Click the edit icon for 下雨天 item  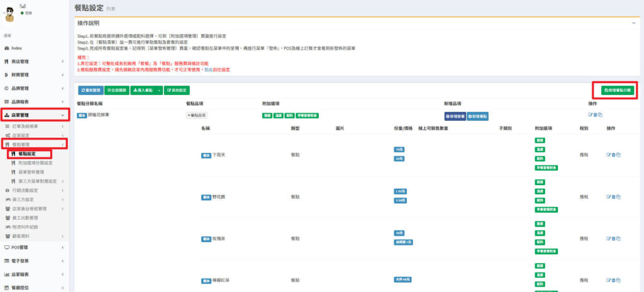608,155
